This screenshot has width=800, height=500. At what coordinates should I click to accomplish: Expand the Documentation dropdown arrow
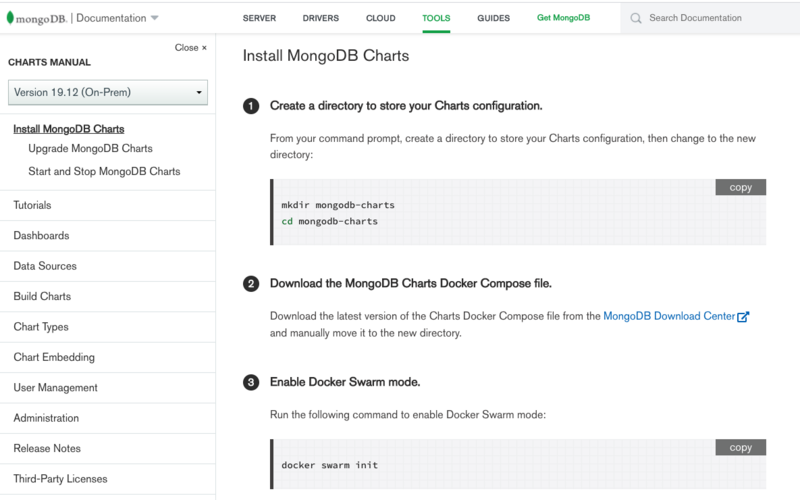coord(155,18)
